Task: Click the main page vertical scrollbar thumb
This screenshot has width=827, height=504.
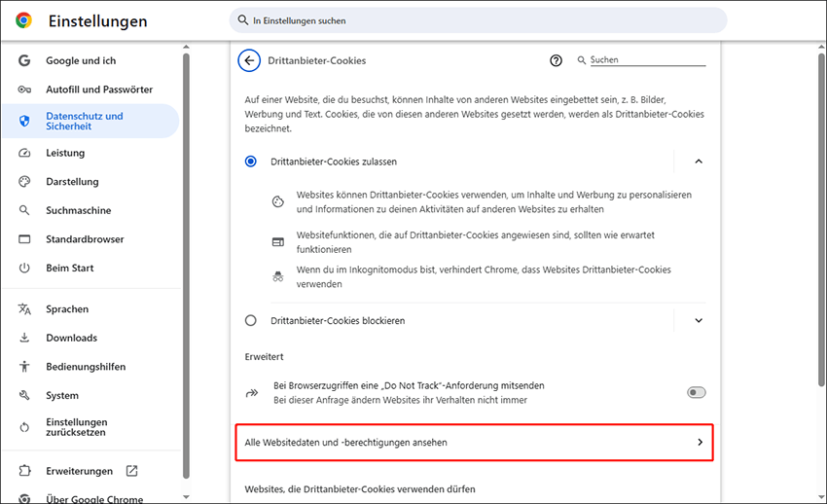Action: click(x=821, y=219)
